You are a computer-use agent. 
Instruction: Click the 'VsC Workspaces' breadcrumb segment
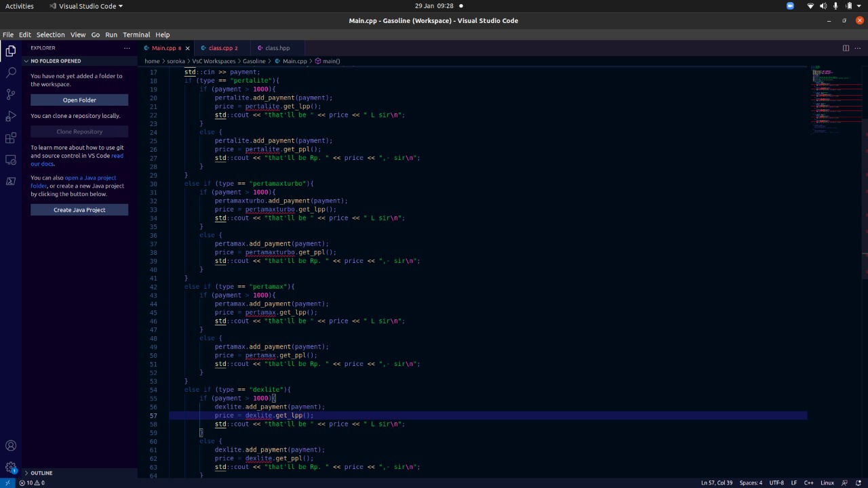click(214, 61)
